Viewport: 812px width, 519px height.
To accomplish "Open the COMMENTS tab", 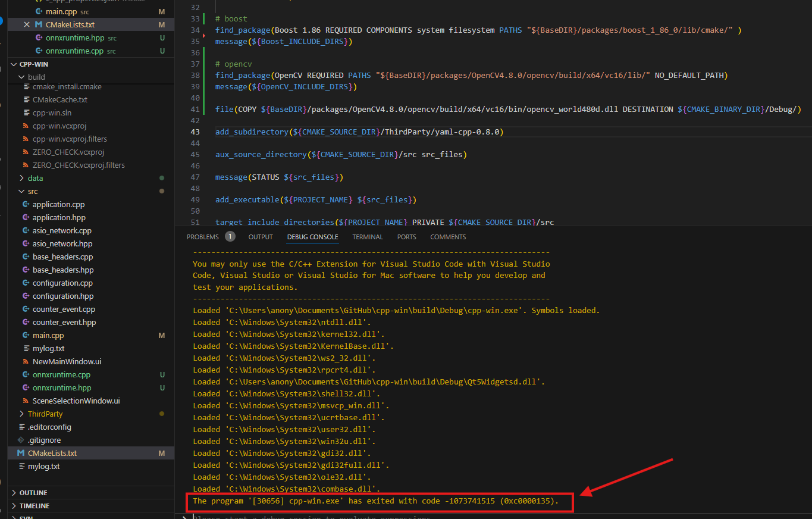I will [448, 237].
